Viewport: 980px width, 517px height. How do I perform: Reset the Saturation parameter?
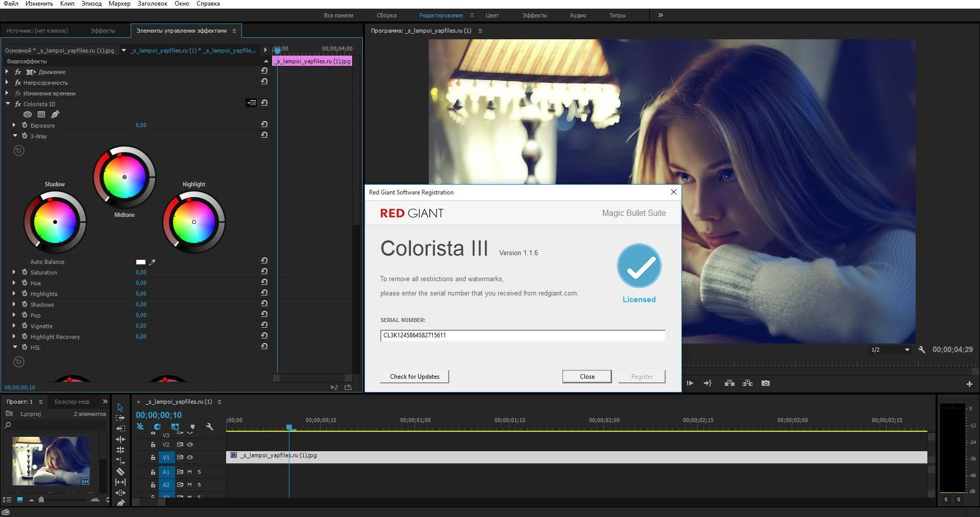click(x=264, y=272)
